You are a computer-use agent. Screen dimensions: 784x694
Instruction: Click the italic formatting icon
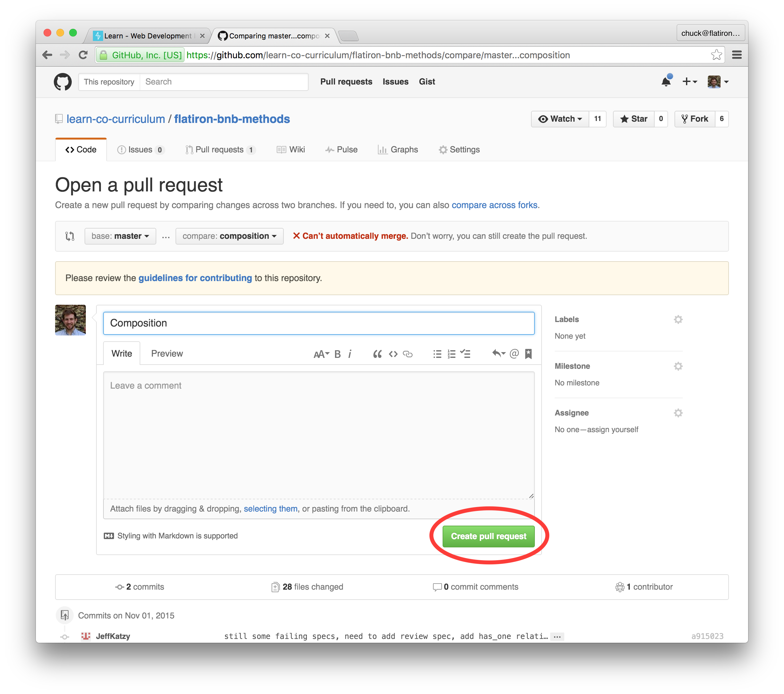tap(350, 354)
